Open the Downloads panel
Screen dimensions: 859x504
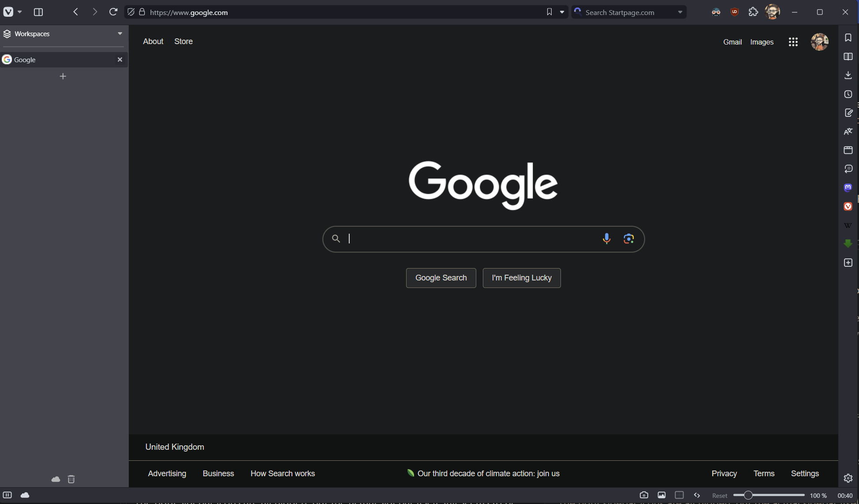pos(848,75)
